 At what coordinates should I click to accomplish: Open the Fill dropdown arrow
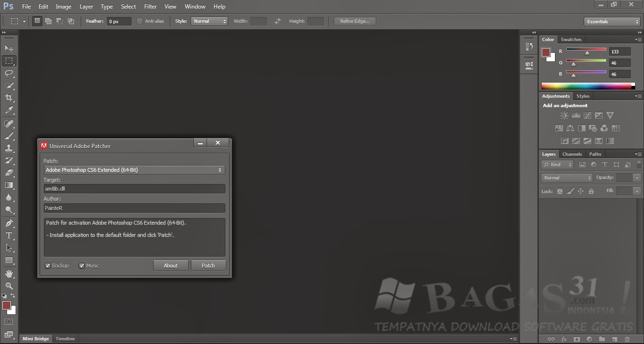pos(637,191)
